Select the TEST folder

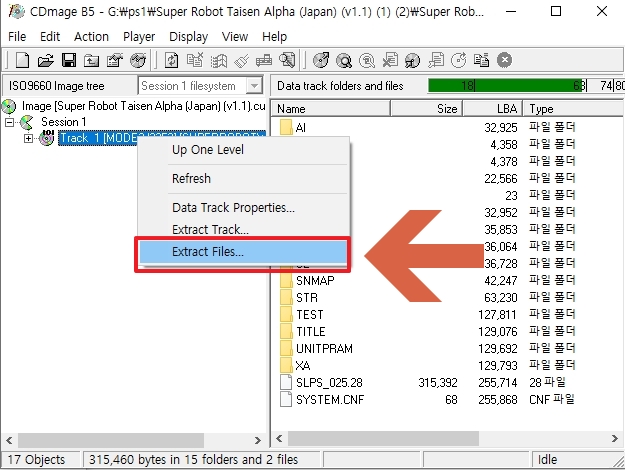310,315
